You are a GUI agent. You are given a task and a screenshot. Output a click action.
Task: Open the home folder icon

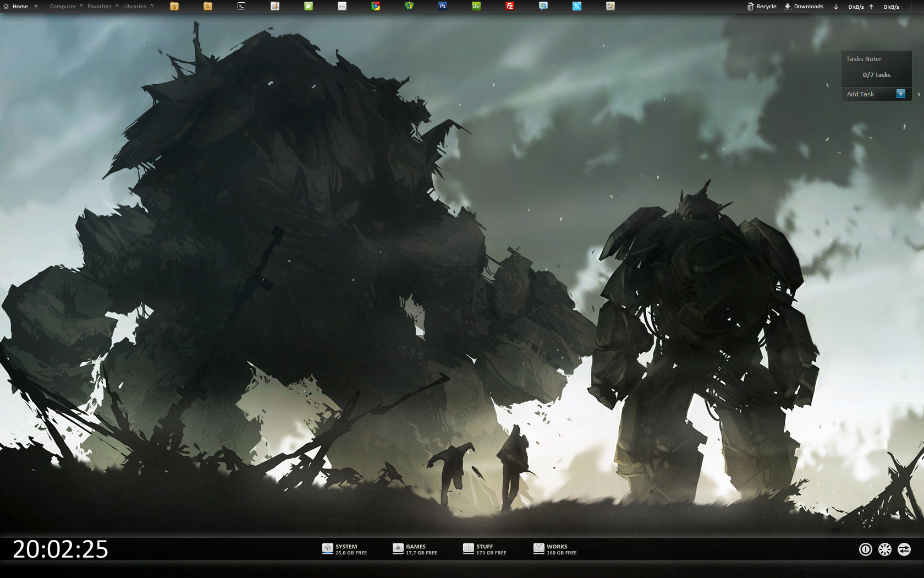coord(174,6)
